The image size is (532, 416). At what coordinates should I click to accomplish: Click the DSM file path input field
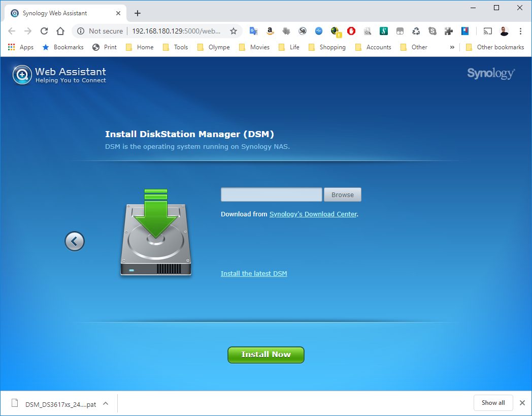[272, 195]
